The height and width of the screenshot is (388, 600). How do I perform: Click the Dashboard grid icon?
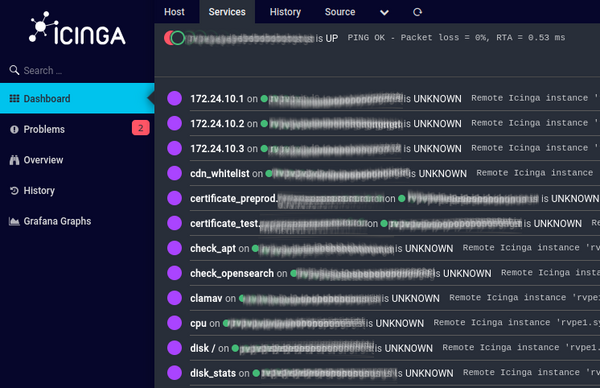14,99
